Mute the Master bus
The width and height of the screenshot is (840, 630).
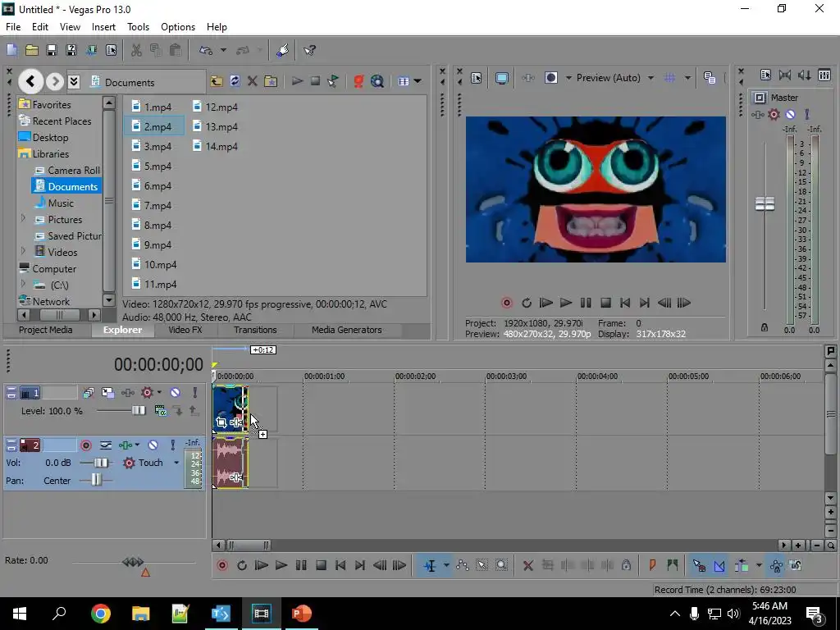click(790, 114)
